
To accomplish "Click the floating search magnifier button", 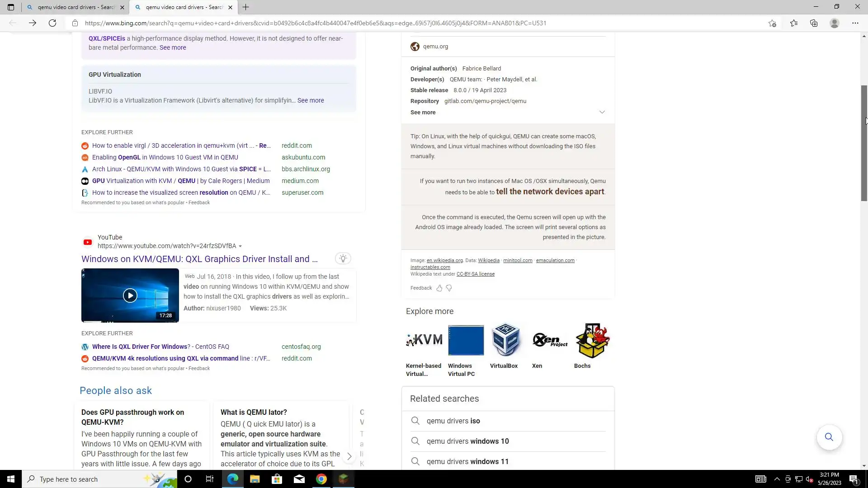I will pos(829,437).
